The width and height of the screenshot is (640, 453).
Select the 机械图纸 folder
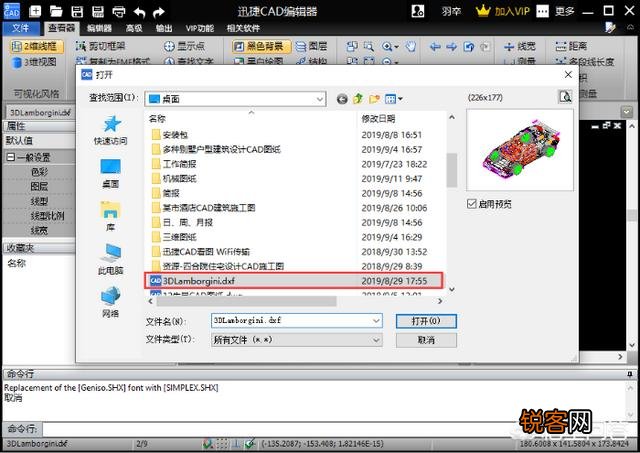(x=174, y=178)
